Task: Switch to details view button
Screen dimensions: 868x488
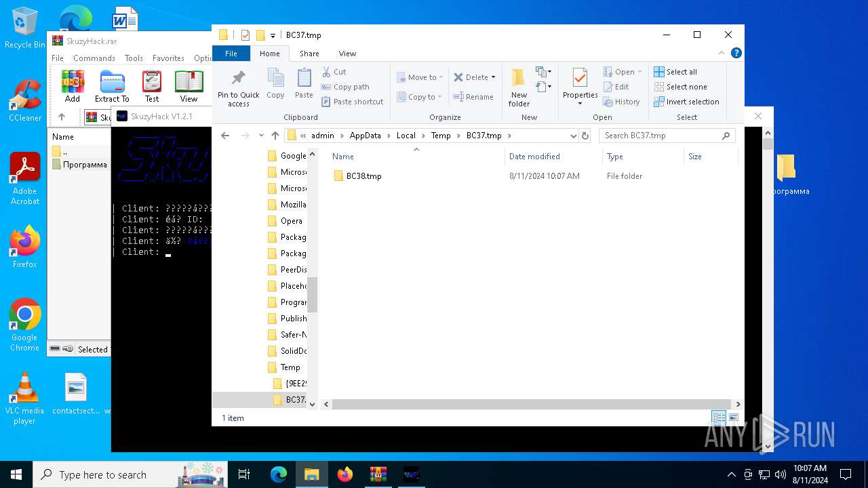Action: click(x=719, y=418)
